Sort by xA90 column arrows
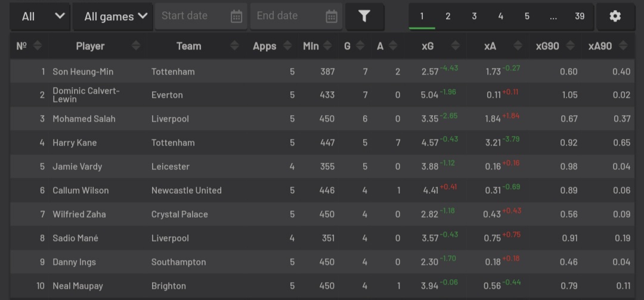Viewport: 644px width, 300px height. (x=623, y=46)
